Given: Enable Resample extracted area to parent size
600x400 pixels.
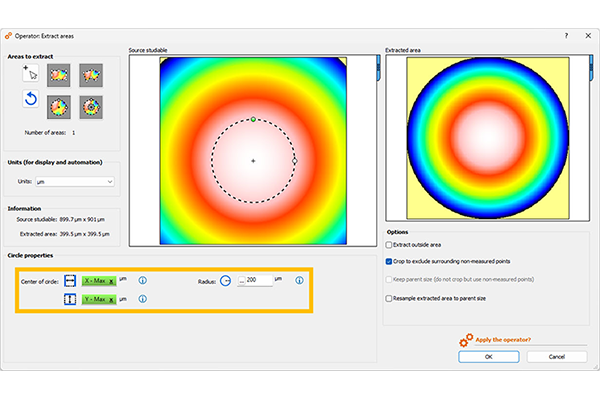Looking at the screenshot, I should (x=389, y=298).
